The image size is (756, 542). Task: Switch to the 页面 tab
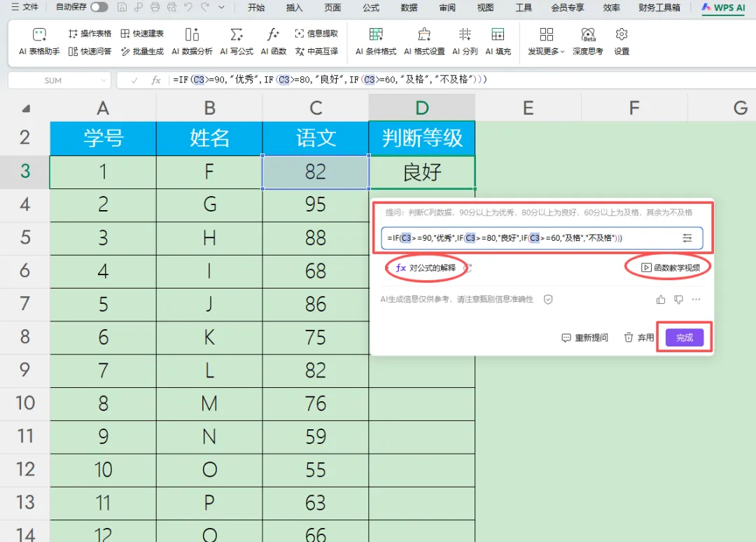pyautogui.click(x=332, y=7)
